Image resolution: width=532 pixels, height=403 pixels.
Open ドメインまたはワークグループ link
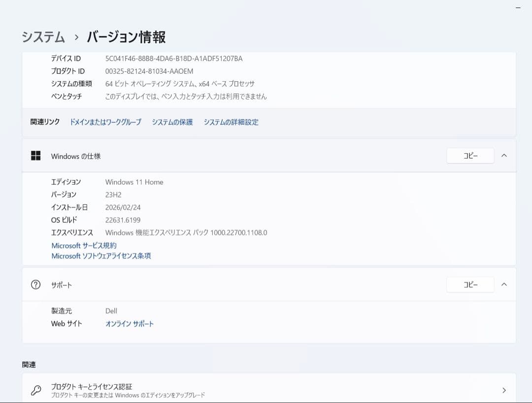[x=105, y=122]
